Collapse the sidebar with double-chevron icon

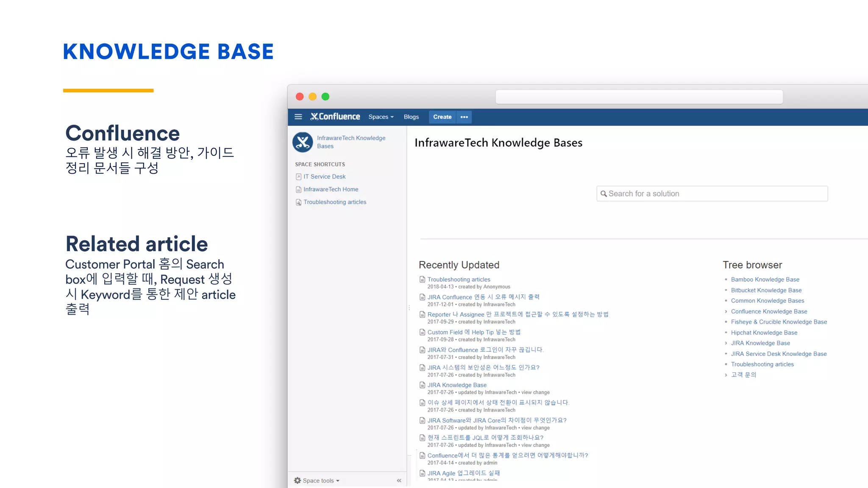[x=399, y=480]
